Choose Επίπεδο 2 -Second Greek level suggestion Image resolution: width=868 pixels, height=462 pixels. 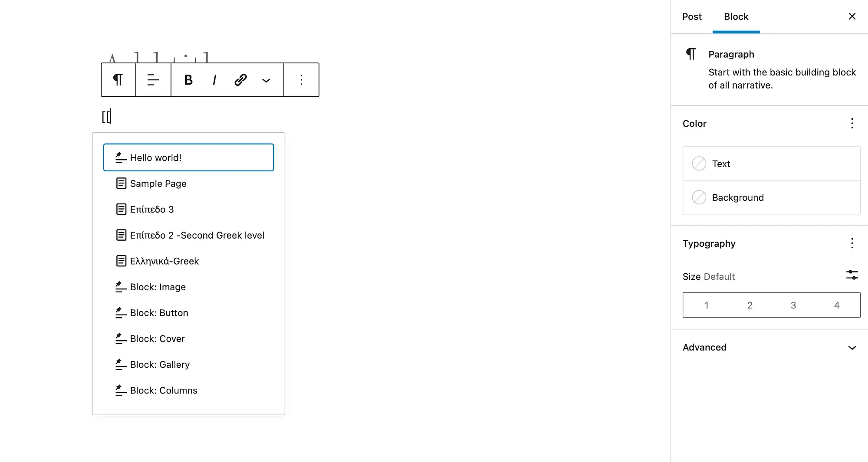[x=188, y=235]
